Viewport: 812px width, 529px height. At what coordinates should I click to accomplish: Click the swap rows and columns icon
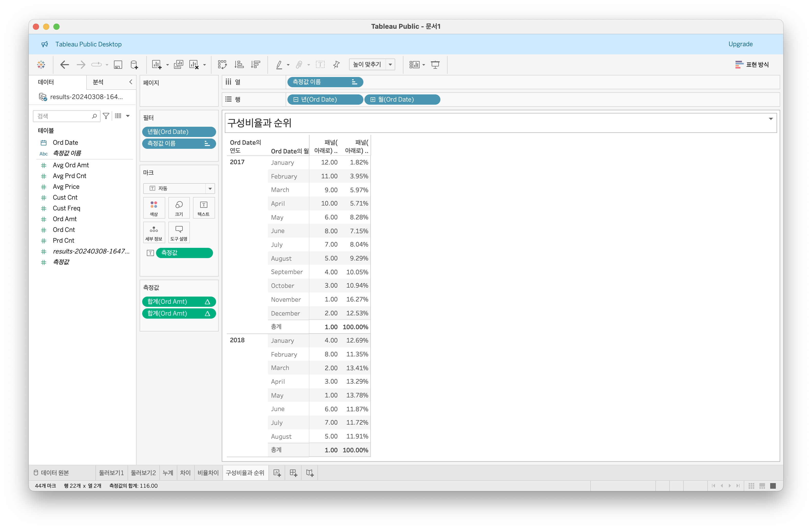pos(222,64)
